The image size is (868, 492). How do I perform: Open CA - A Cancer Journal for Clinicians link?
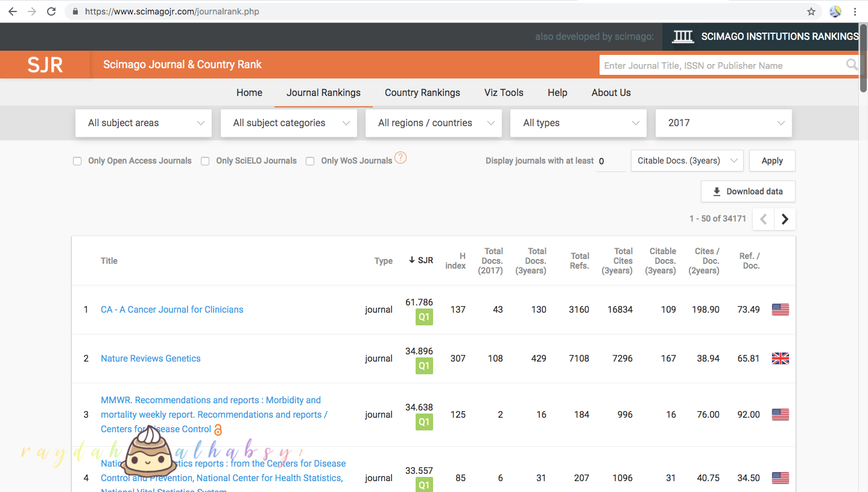point(172,310)
